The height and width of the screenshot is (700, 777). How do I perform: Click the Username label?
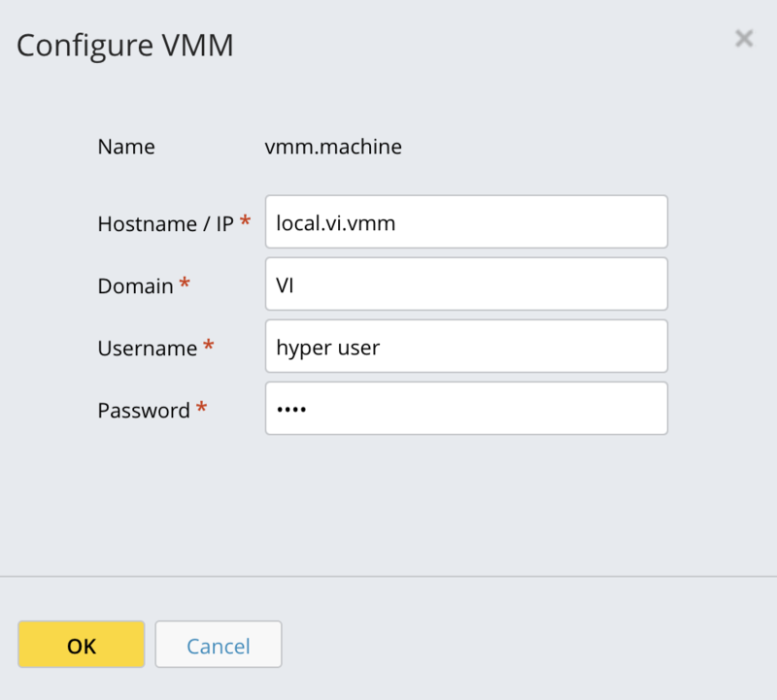(148, 349)
